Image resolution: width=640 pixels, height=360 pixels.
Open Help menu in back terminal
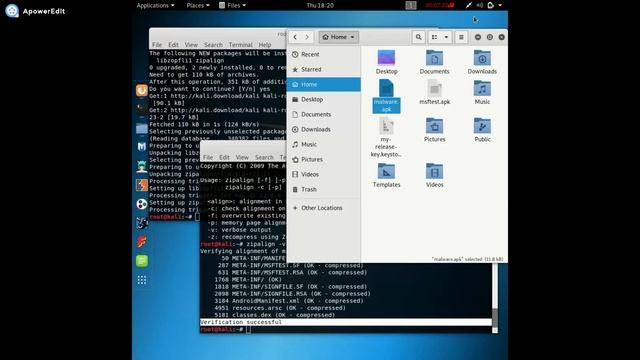[264, 45]
